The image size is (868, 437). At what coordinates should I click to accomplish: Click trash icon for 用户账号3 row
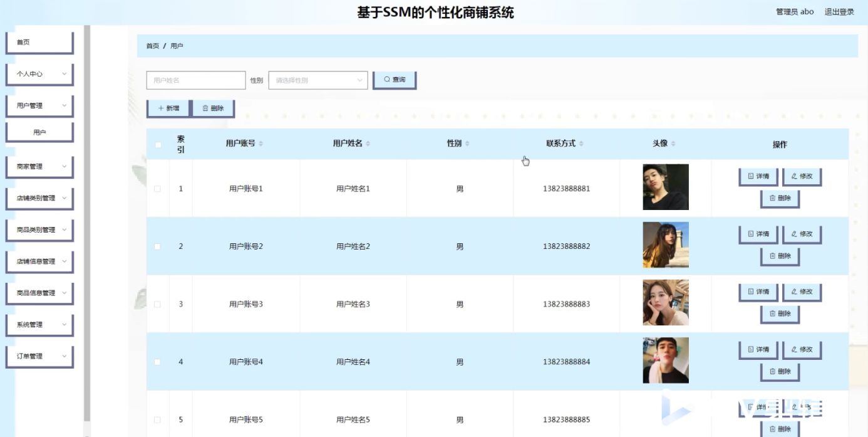click(x=772, y=313)
